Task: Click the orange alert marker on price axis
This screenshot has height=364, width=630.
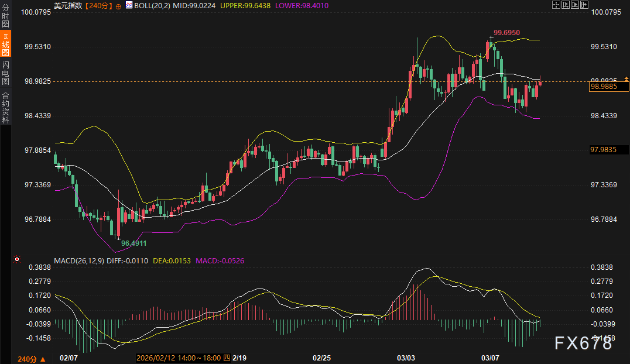Action: coord(626,78)
